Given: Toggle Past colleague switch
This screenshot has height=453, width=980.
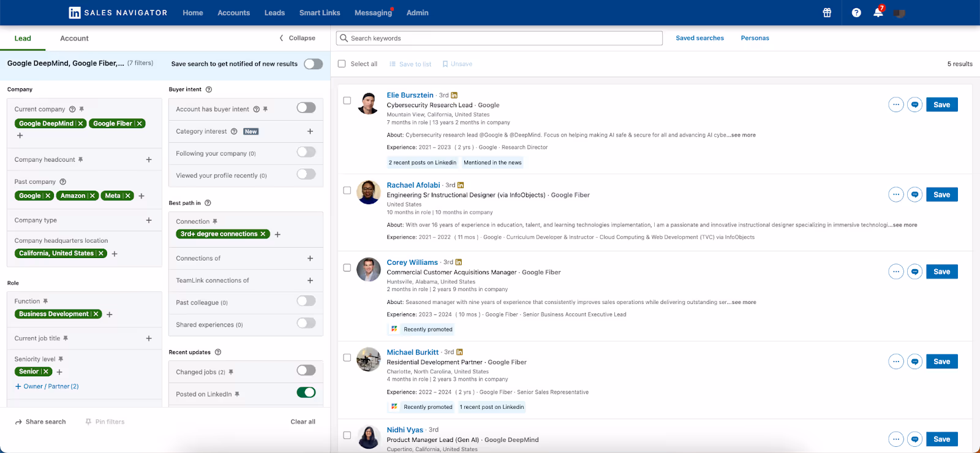Looking at the screenshot, I should pyautogui.click(x=306, y=301).
